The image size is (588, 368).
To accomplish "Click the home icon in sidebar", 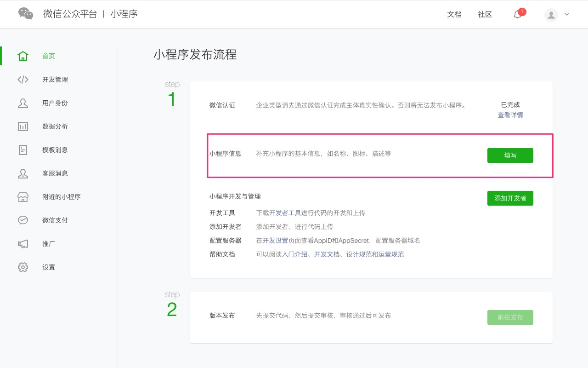I will pos(23,56).
